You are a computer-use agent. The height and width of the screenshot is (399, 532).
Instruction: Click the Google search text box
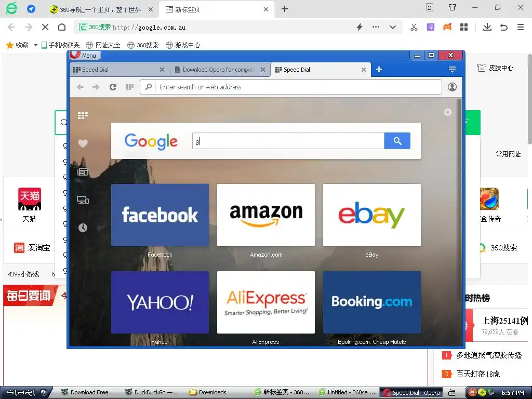288,141
